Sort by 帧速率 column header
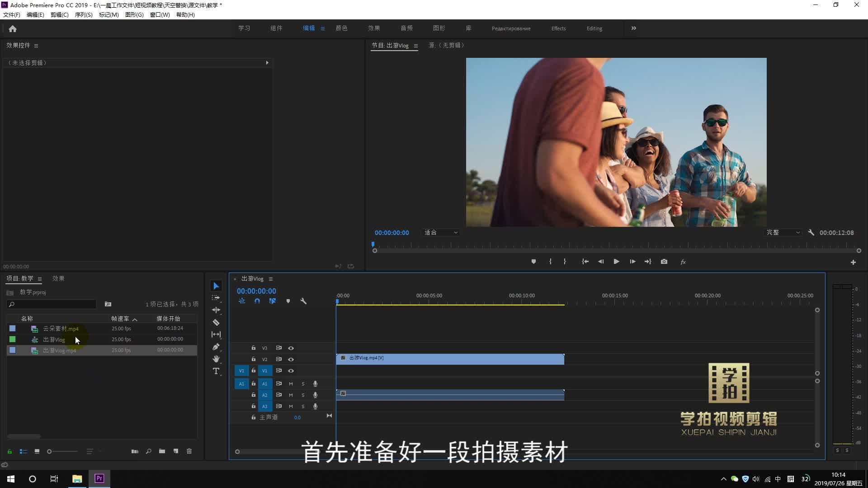 point(120,319)
